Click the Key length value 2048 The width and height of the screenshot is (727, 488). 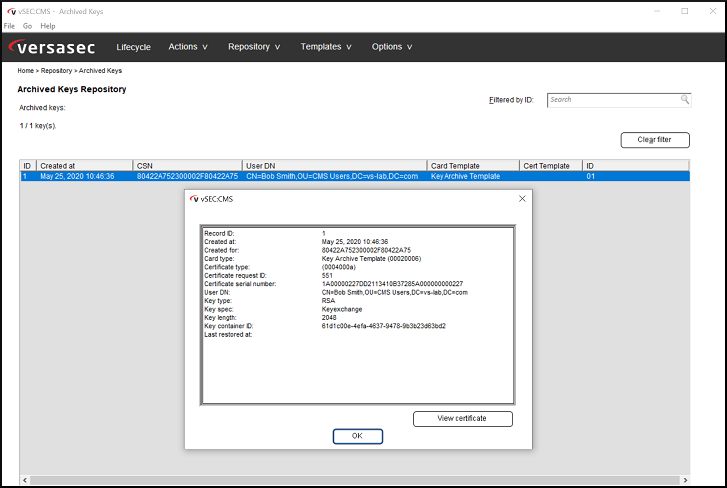pos(329,317)
